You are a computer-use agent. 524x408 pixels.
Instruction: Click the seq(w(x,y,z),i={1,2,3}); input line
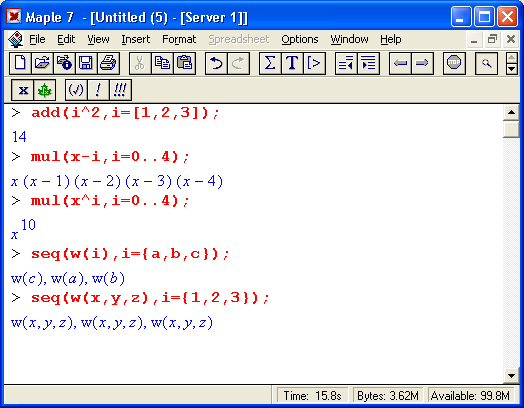(150, 298)
